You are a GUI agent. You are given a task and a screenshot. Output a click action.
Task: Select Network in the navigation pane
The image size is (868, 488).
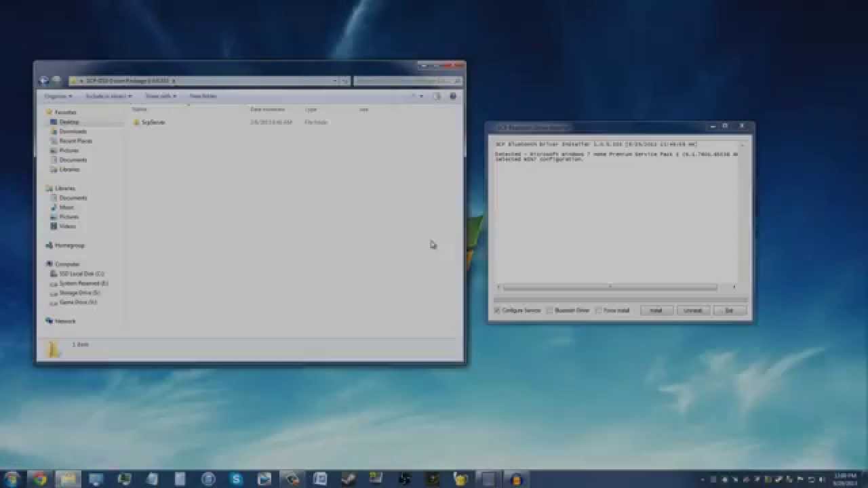click(x=65, y=321)
